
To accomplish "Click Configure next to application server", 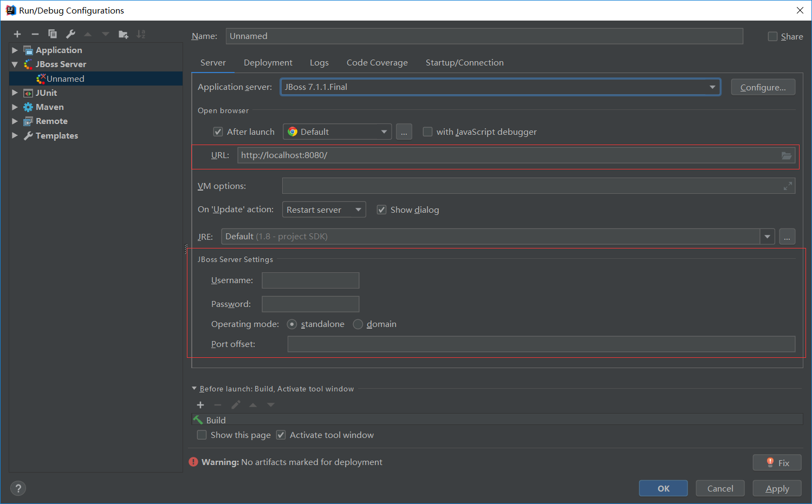I will pos(763,87).
